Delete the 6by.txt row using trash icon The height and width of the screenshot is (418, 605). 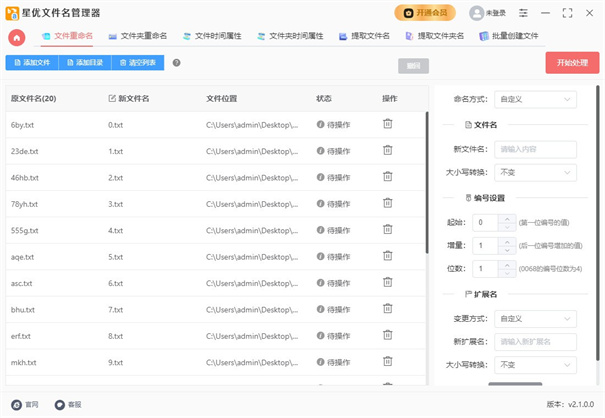click(388, 124)
